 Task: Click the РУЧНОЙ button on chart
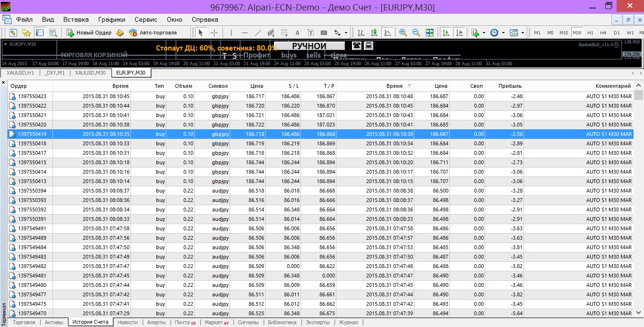point(309,46)
